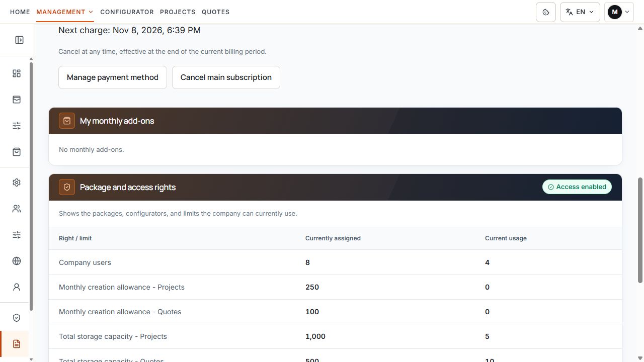The height and width of the screenshot is (362, 644).
Task: Click assigned value 8 for Company users
Action: pyautogui.click(x=307, y=262)
